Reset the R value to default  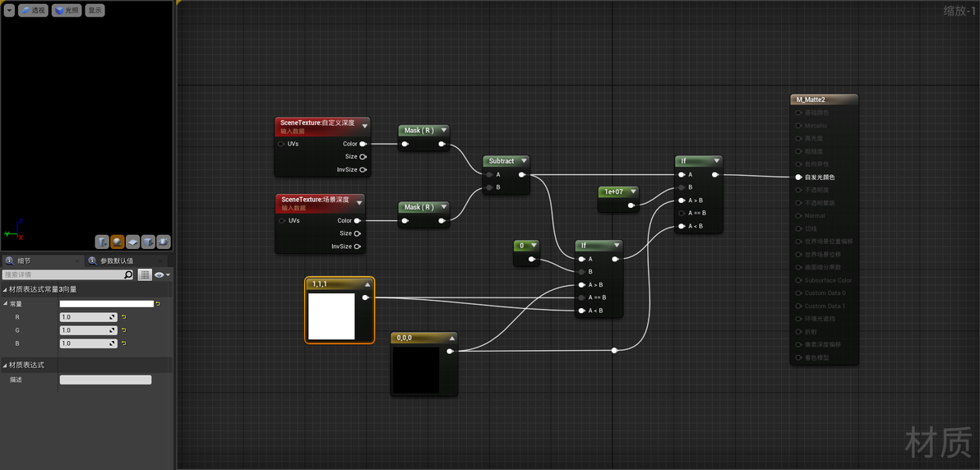pyautogui.click(x=123, y=317)
